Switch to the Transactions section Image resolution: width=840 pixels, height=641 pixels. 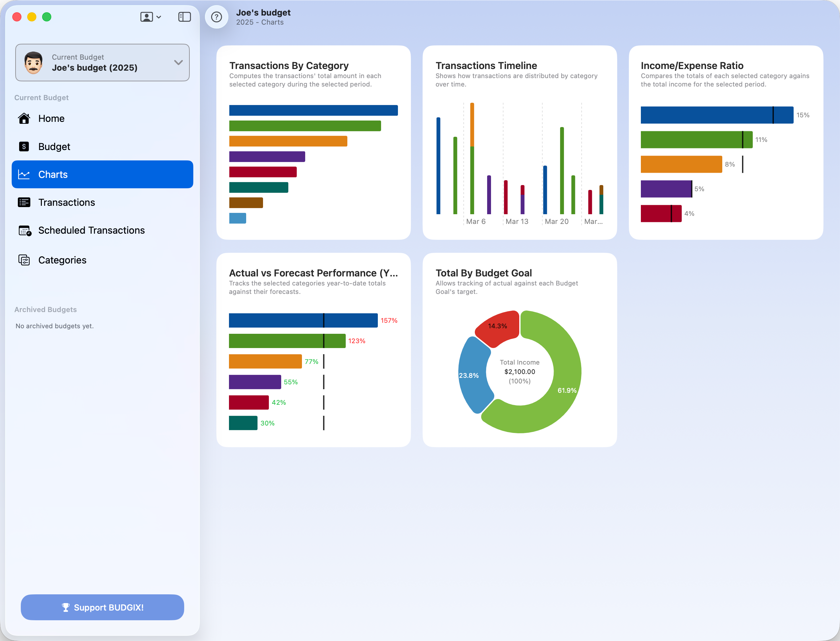(x=67, y=202)
